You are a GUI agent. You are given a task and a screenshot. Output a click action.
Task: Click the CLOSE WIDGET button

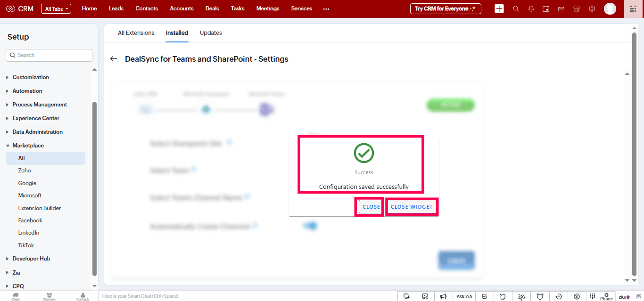[412, 207]
